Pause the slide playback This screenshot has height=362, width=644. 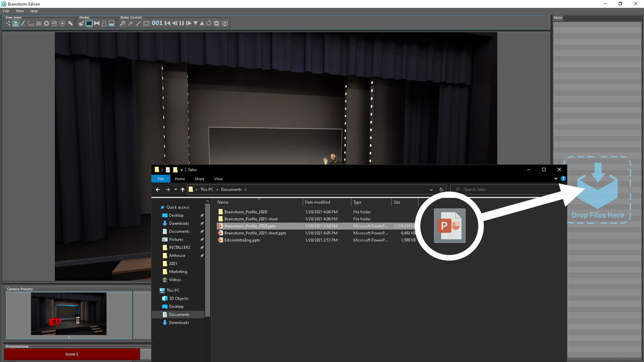click(182, 23)
